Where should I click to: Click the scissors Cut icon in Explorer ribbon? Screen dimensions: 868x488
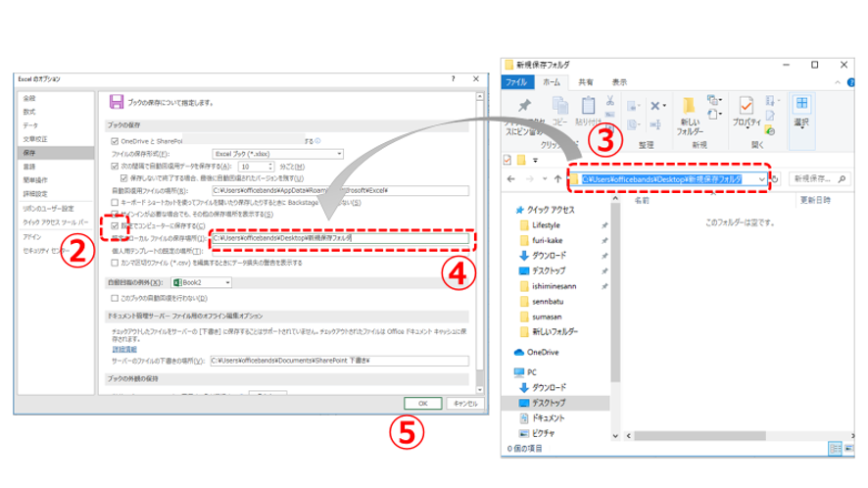coord(610,100)
